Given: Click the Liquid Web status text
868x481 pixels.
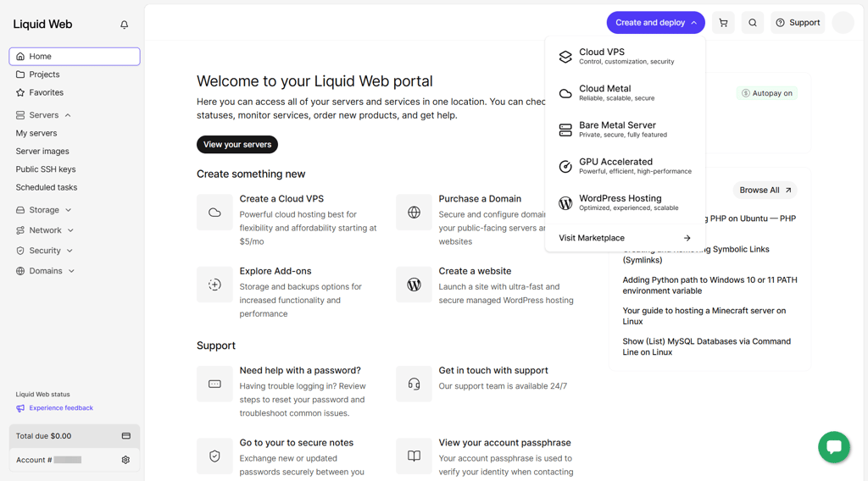Looking at the screenshot, I should click(42, 394).
